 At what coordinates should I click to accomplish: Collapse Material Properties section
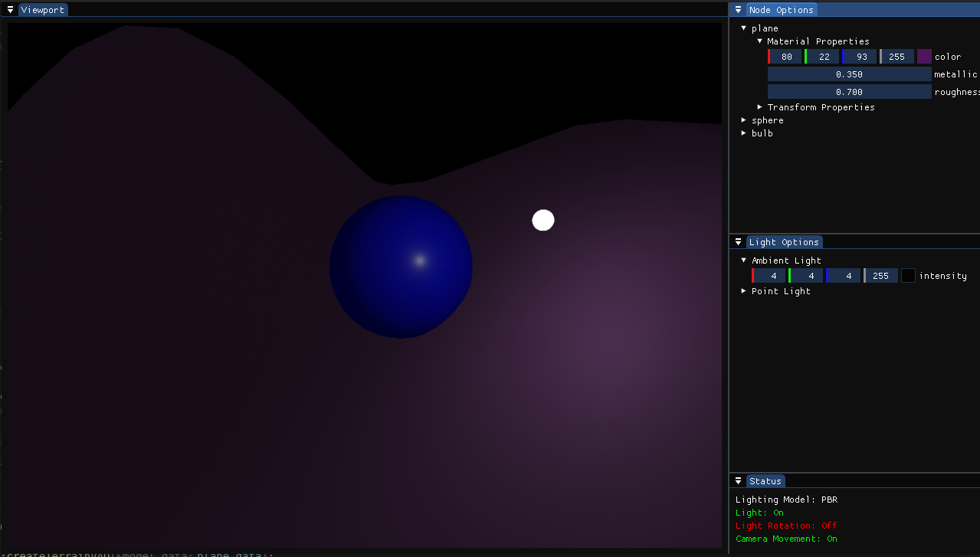pos(759,41)
